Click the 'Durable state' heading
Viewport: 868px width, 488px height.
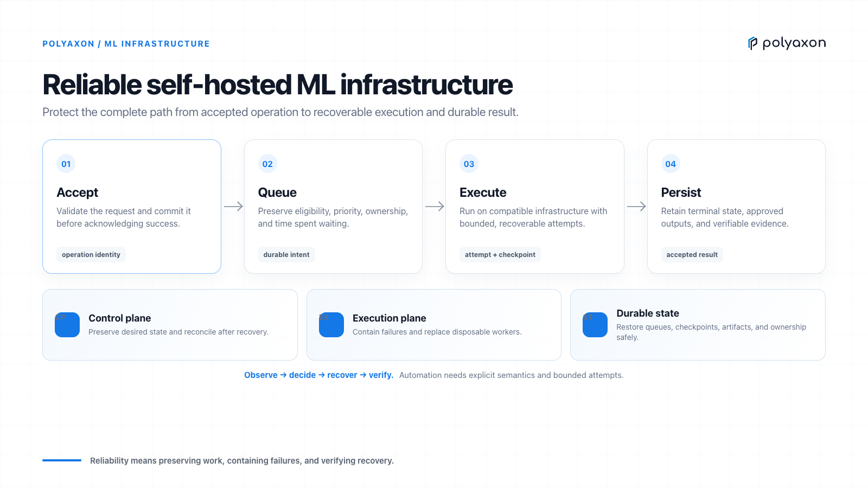pos(648,313)
